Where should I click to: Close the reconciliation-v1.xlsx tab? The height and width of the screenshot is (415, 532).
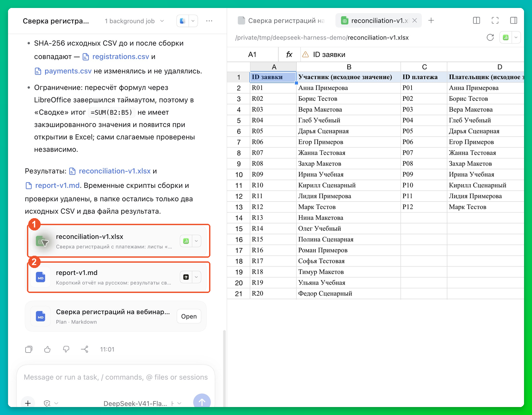[414, 20]
